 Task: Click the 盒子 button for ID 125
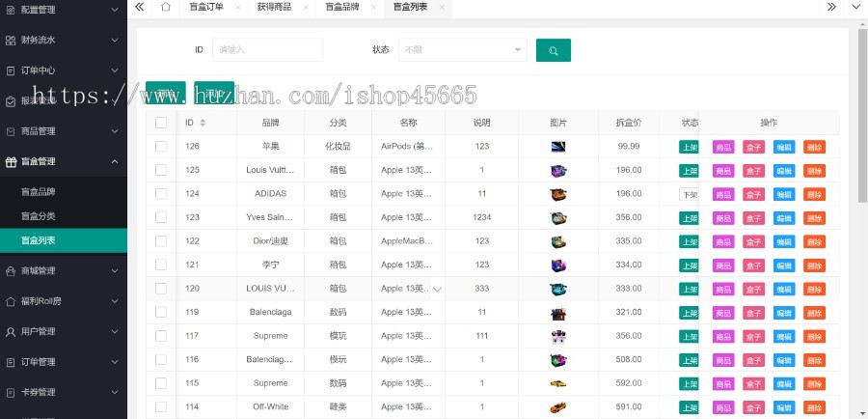pos(753,171)
